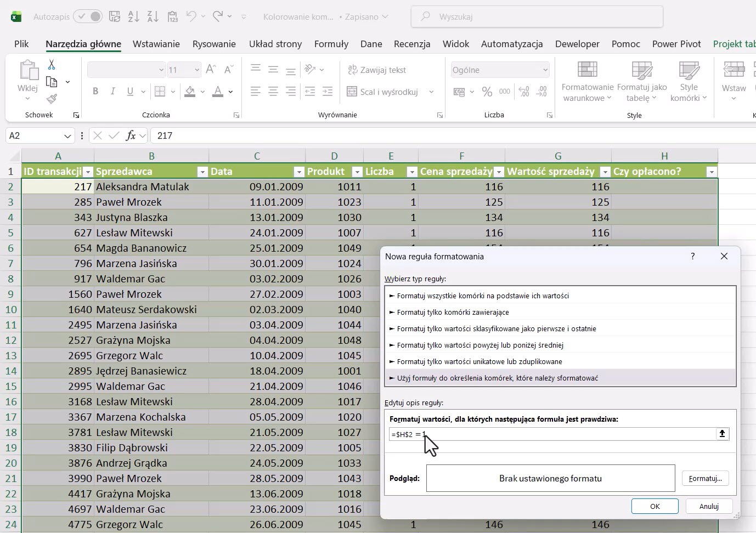
Task: Open the Dane ribbon tab
Action: click(371, 44)
